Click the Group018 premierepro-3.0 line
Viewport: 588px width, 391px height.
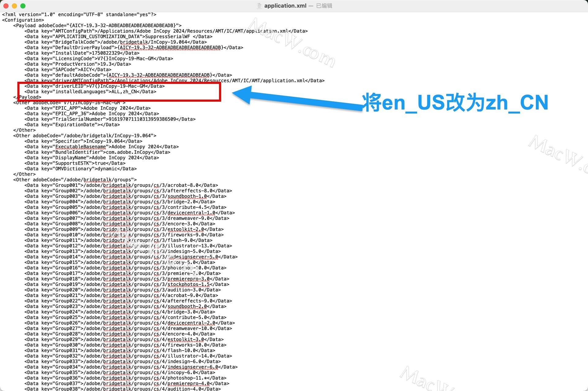coord(127,279)
